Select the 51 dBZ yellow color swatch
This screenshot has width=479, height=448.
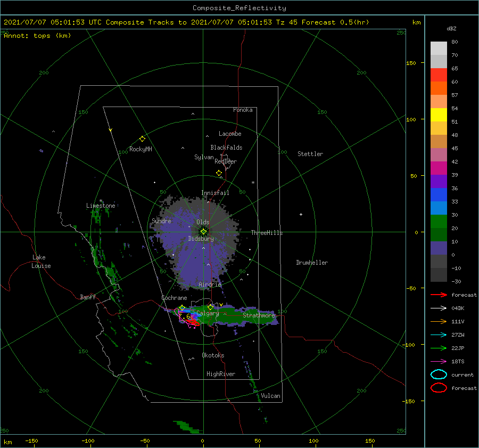pyautogui.click(x=439, y=115)
